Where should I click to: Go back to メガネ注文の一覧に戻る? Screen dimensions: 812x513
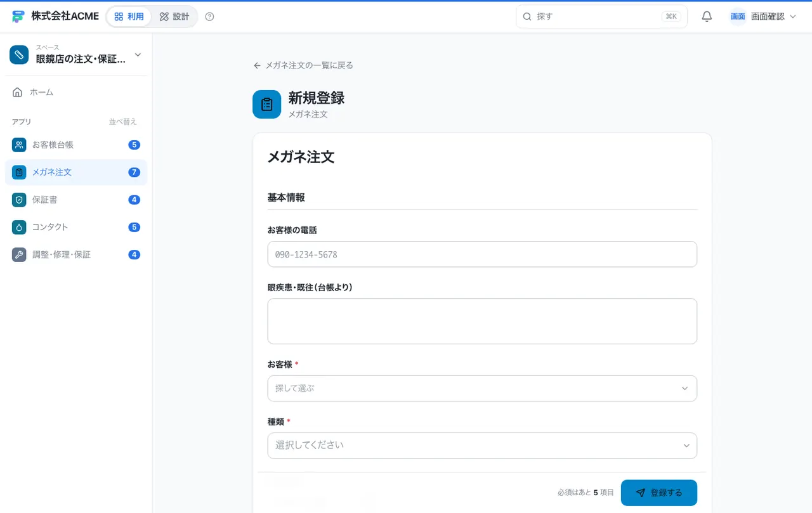(303, 65)
